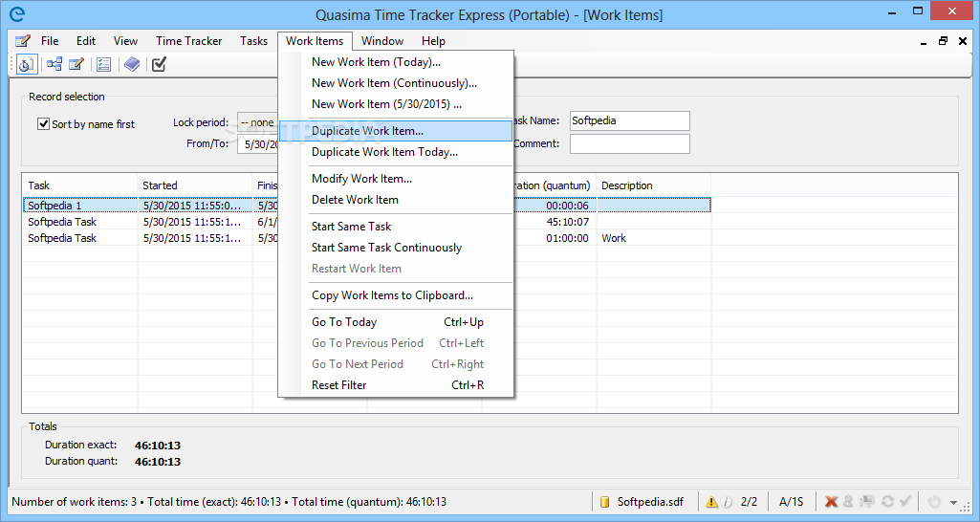Click the Comment input field

[x=629, y=143]
